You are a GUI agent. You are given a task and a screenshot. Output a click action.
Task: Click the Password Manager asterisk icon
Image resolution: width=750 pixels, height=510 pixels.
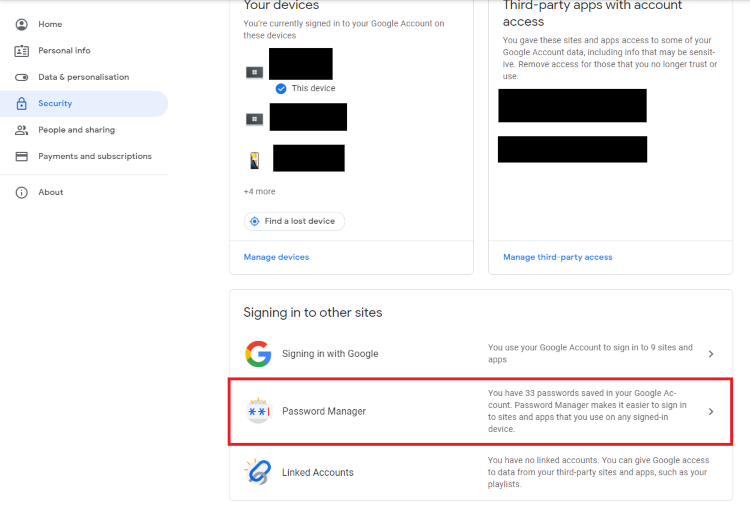click(258, 411)
